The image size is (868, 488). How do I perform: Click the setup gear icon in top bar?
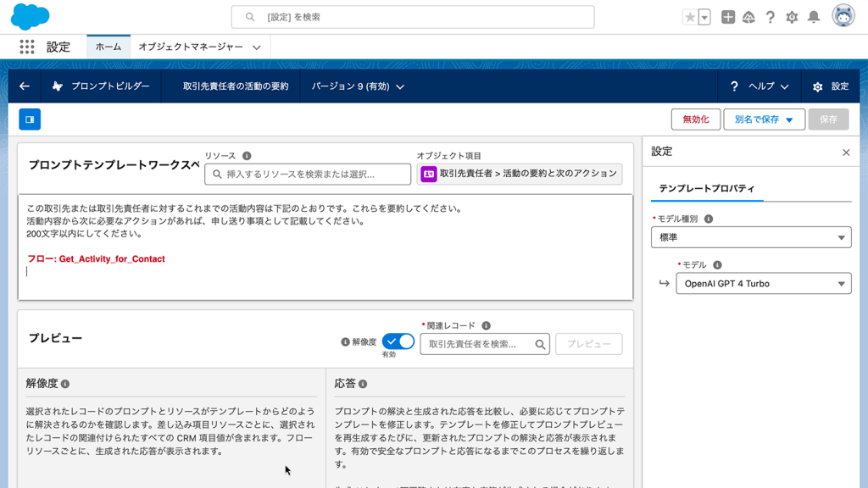(792, 17)
